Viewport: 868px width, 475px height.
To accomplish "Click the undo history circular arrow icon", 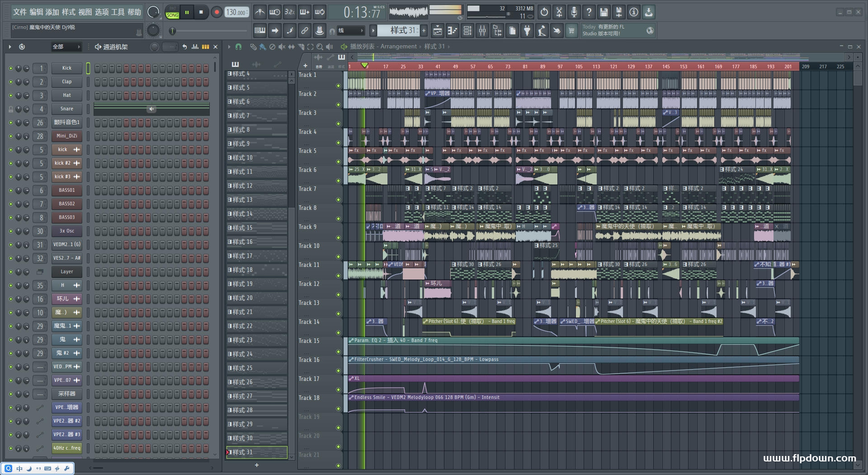I will tap(544, 12).
